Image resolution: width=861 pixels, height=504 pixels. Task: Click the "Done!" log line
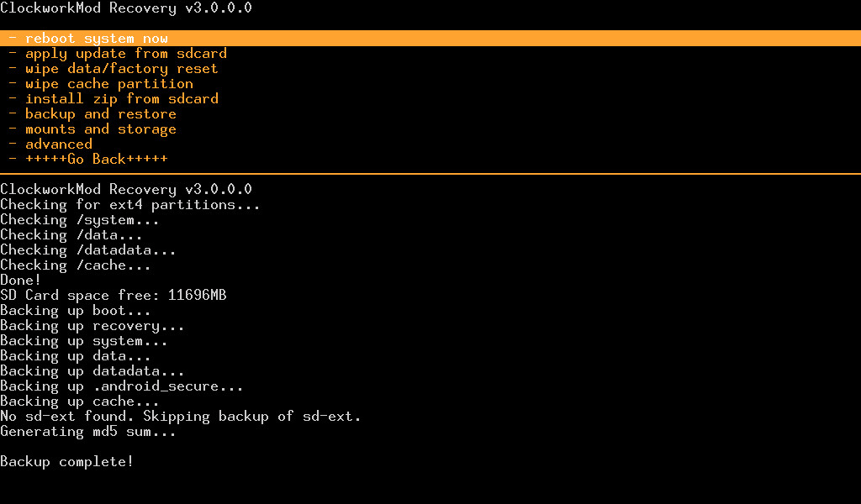(21, 281)
